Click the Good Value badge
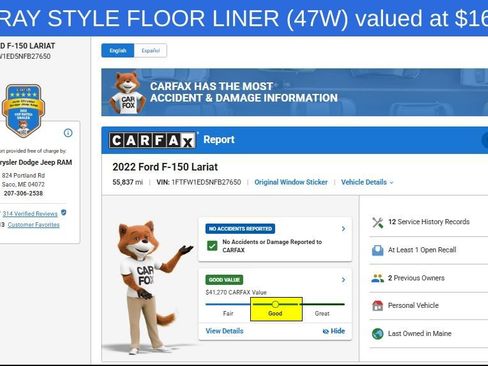 [224, 280]
